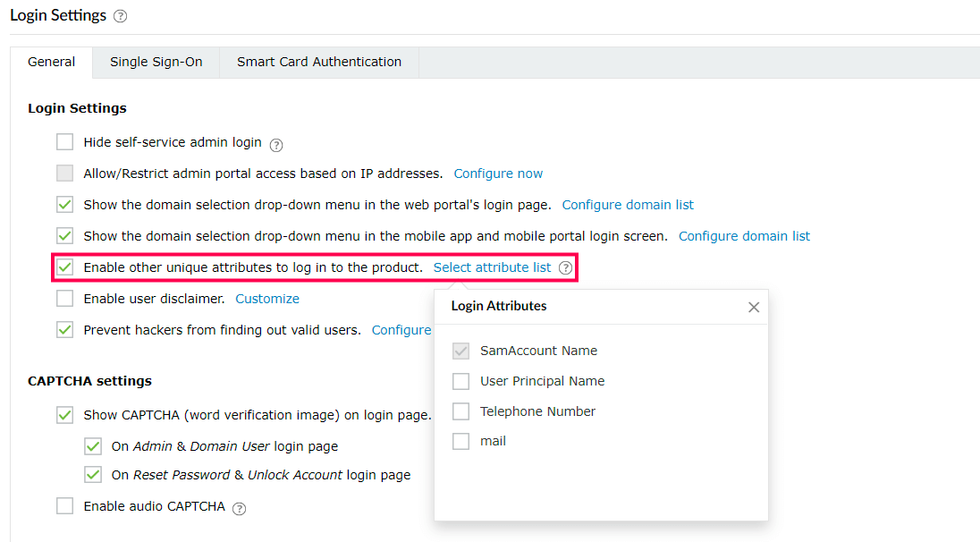Select the General tab
This screenshot has width=980, height=542.
click(x=51, y=63)
